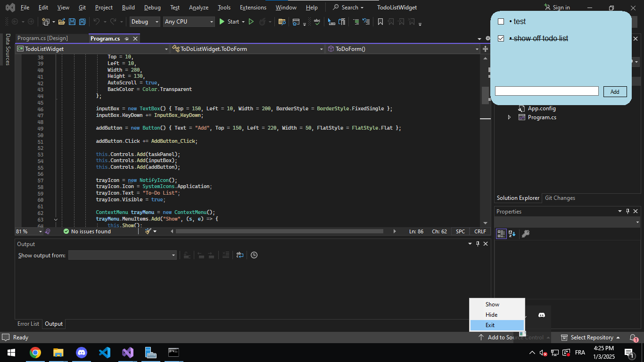This screenshot has height=362, width=644.
Task: Check the 'test' task checkbox
Action: coord(501,22)
